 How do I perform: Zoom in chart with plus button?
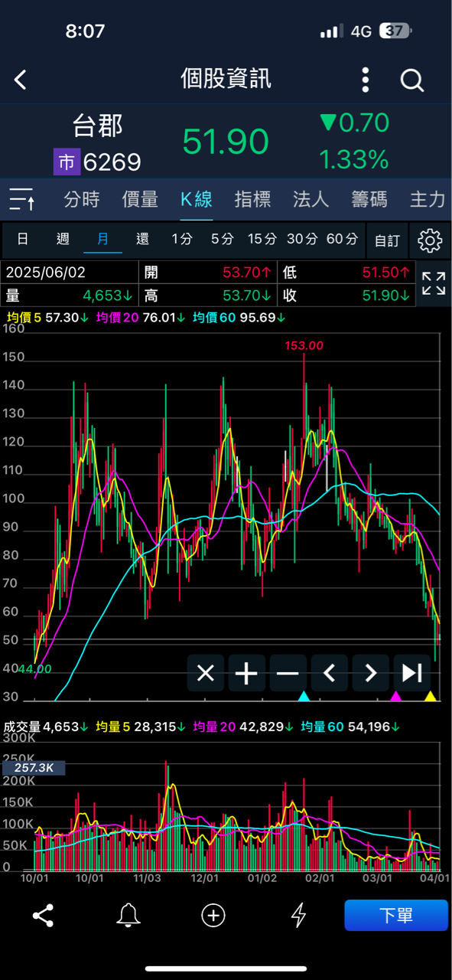tap(246, 674)
